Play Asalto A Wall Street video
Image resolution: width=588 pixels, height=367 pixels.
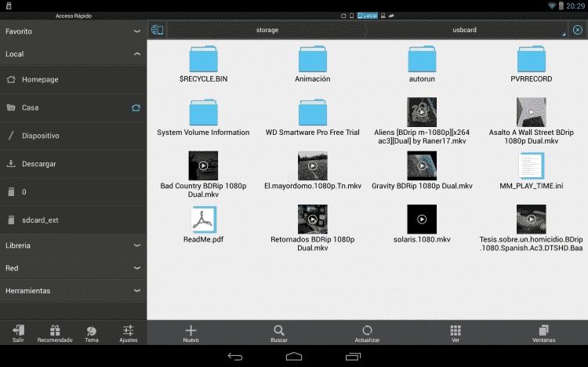532,112
